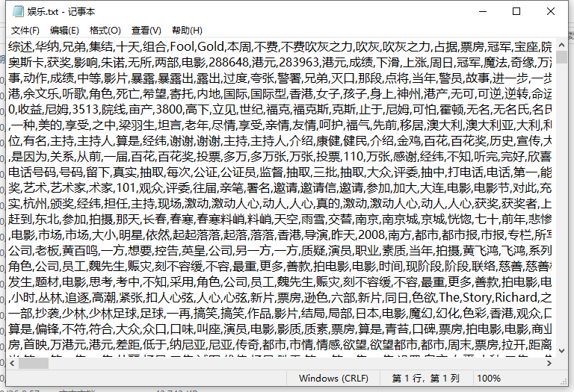Click the word 杭州 in the text
Image resolution: width=574 pixels, height=392 pixels.
[x=35, y=204]
